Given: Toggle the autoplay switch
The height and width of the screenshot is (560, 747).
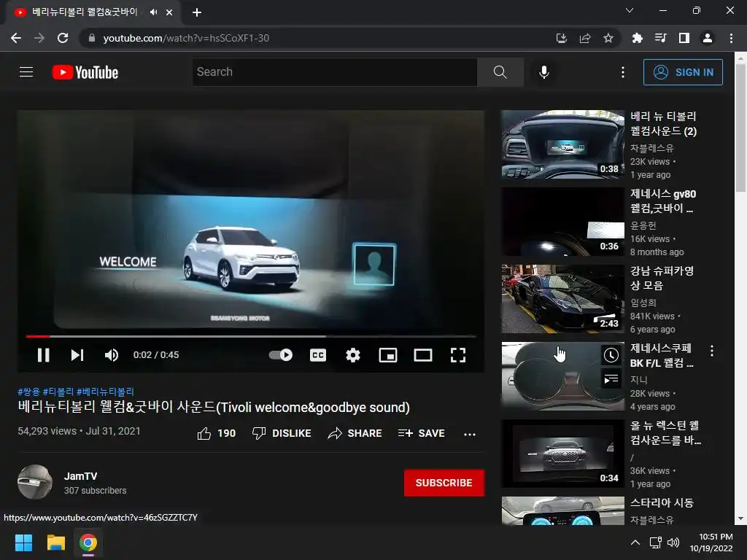Looking at the screenshot, I should (x=281, y=355).
